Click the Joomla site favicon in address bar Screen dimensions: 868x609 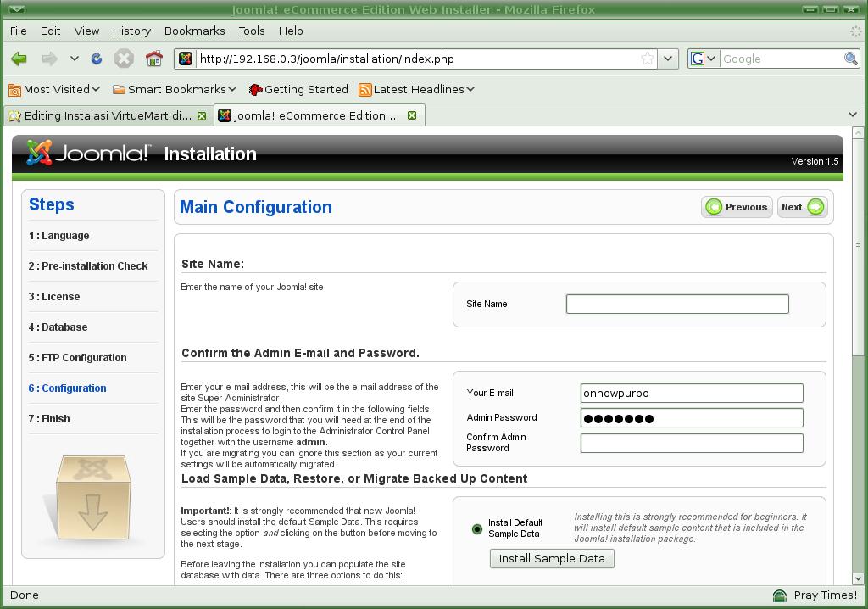[x=186, y=59]
